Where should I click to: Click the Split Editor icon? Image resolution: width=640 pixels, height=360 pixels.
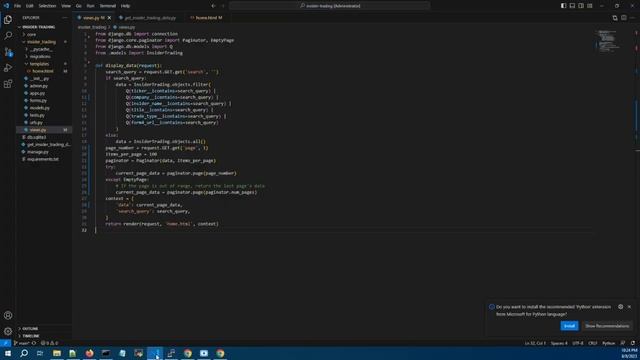point(624,18)
